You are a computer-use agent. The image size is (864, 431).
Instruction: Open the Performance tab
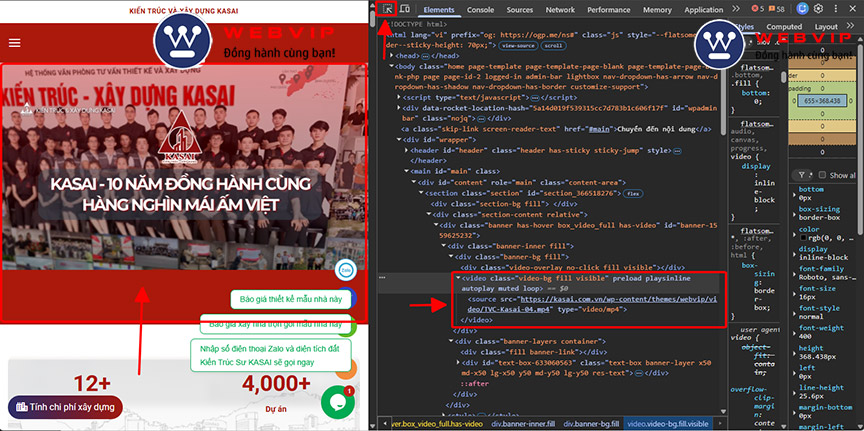pyautogui.click(x=608, y=9)
